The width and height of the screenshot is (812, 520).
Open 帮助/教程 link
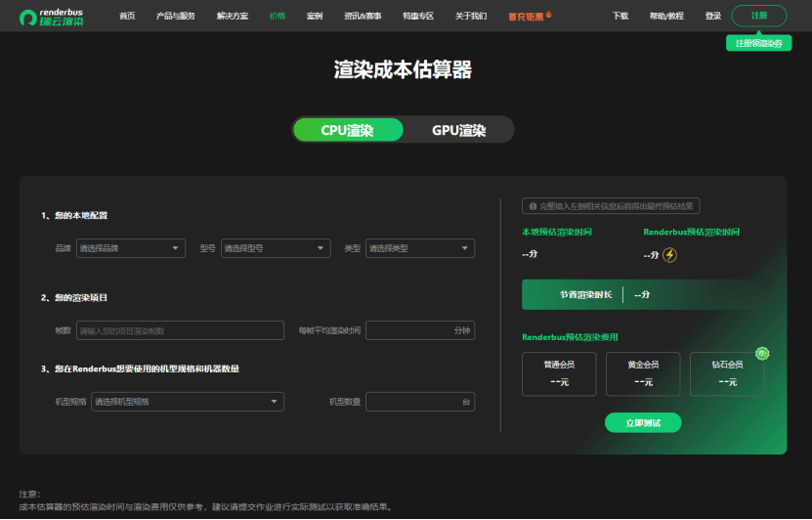pyautogui.click(x=666, y=16)
